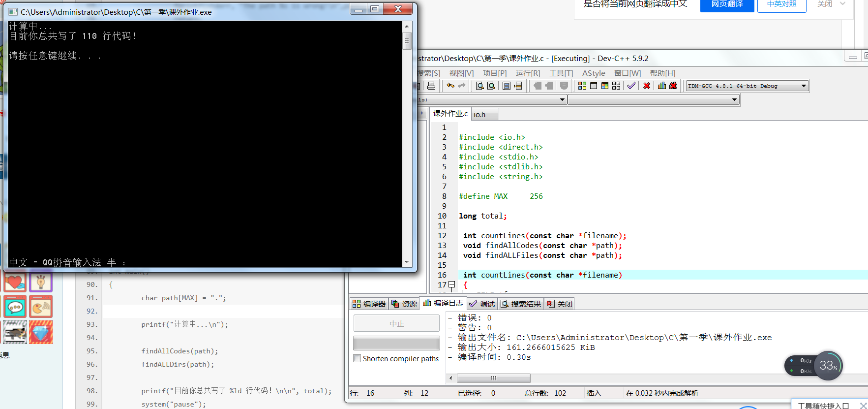Click the light bulb icon in webpage sidebar

point(41,282)
